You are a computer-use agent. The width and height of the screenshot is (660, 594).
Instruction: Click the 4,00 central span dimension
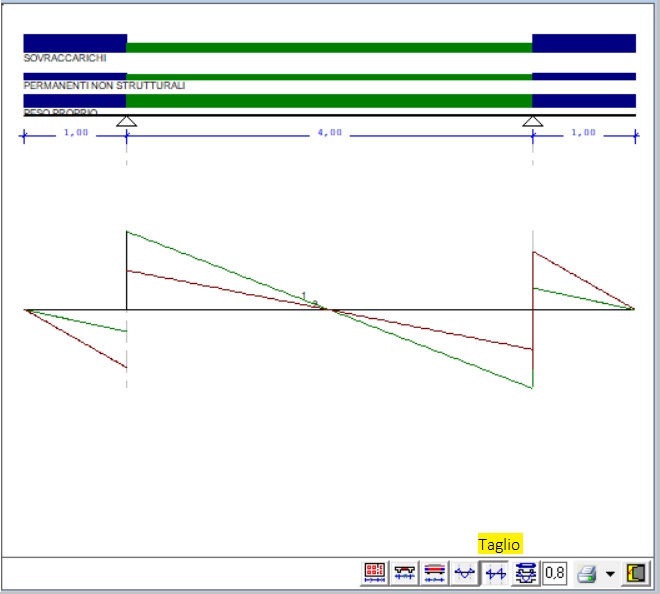[329, 133]
